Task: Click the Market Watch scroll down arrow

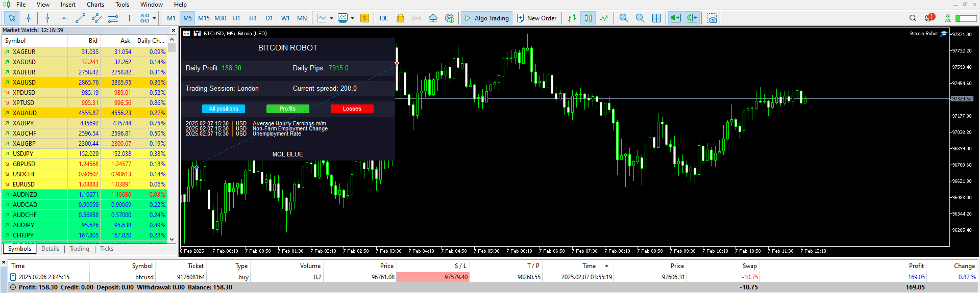Action: (x=172, y=239)
